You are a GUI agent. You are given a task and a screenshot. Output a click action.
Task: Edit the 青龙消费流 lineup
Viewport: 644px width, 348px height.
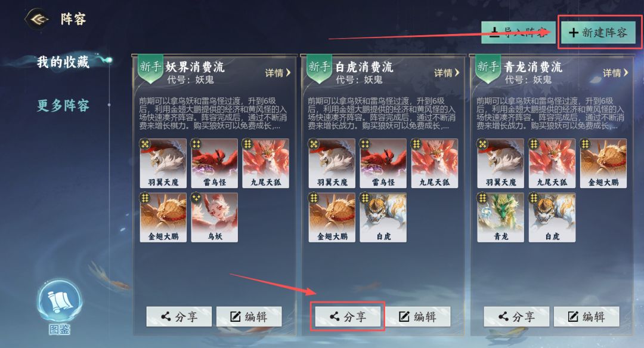(587, 316)
